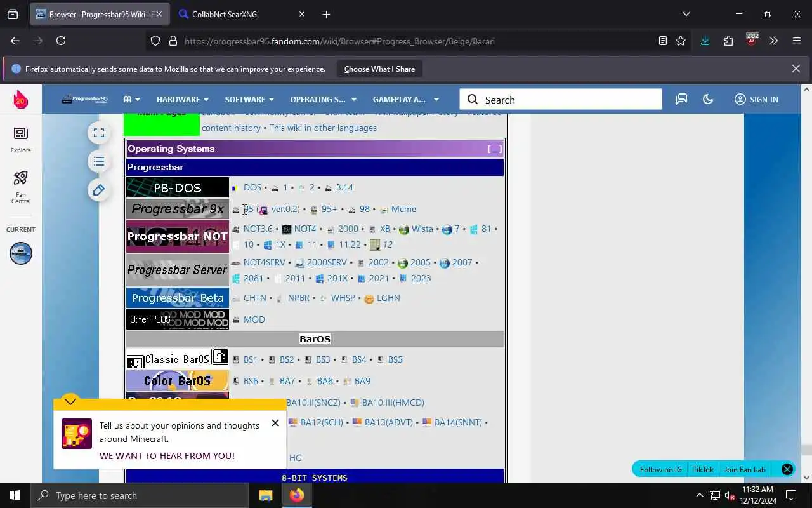
Task: Show hidden system tray icons
Action: [x=700, y=495]
